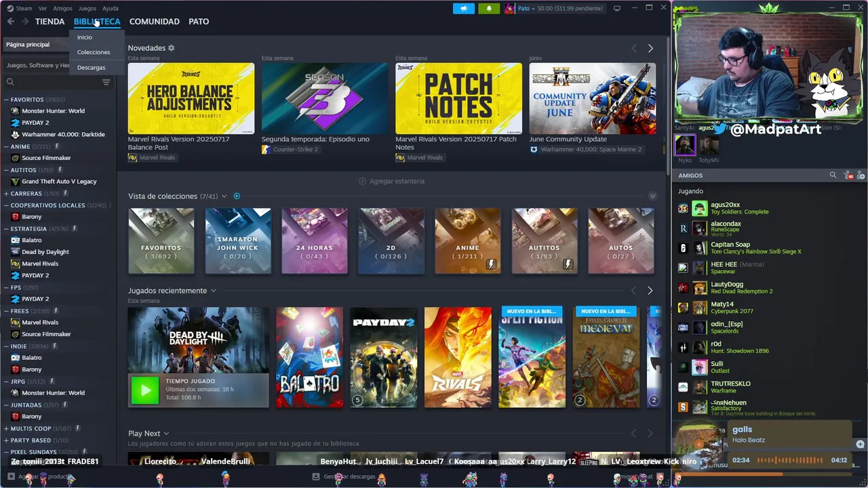
Task: Collapse the ANIME category
Action: [6, 146]
